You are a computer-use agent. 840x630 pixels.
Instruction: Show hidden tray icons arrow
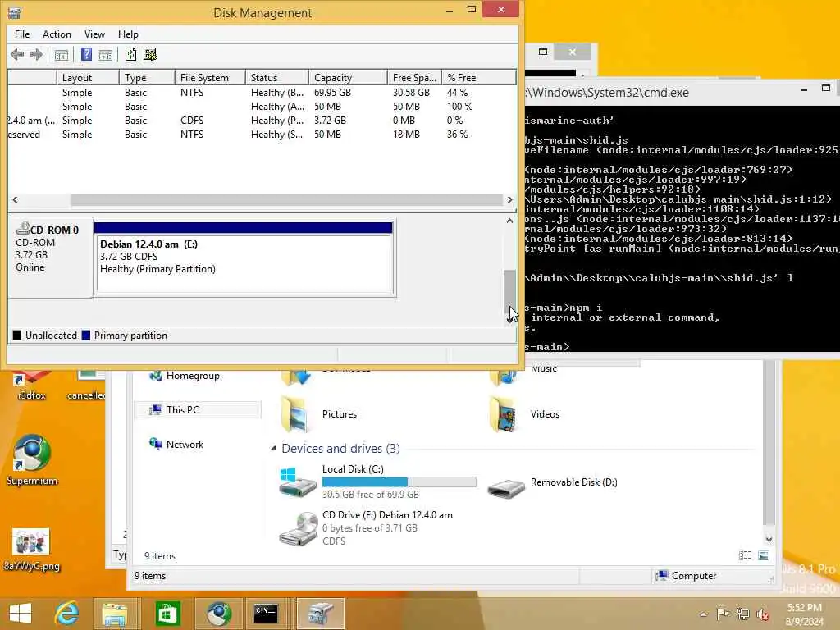[703, 614]
